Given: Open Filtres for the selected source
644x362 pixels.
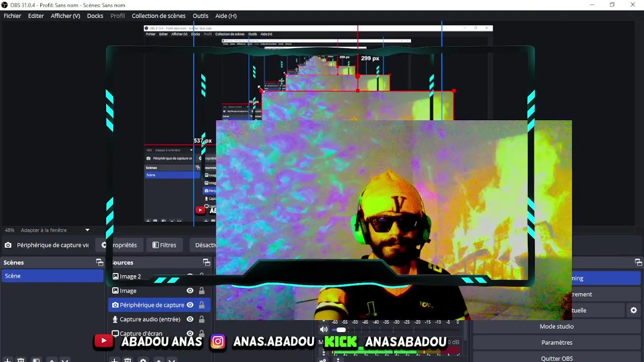Looking at the screenshot, I should [x=164, y=245].
